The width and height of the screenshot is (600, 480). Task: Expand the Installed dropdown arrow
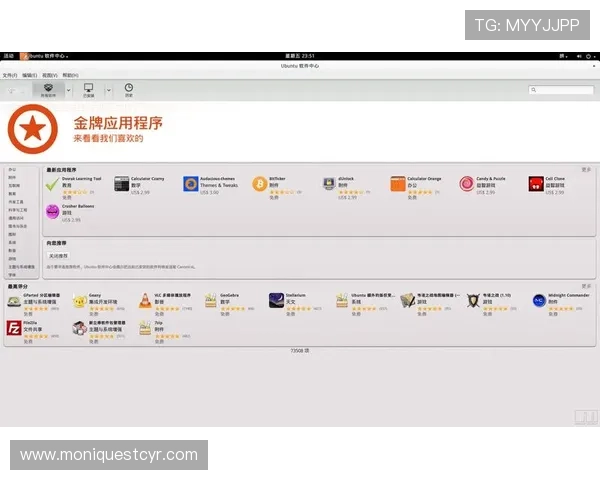pyautogui.click(x=109, y=91)
